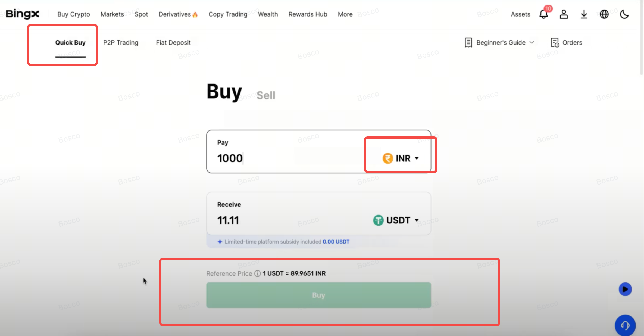Open the customer support headset button
Screen dimensions: 644x336
pos(625,325)
